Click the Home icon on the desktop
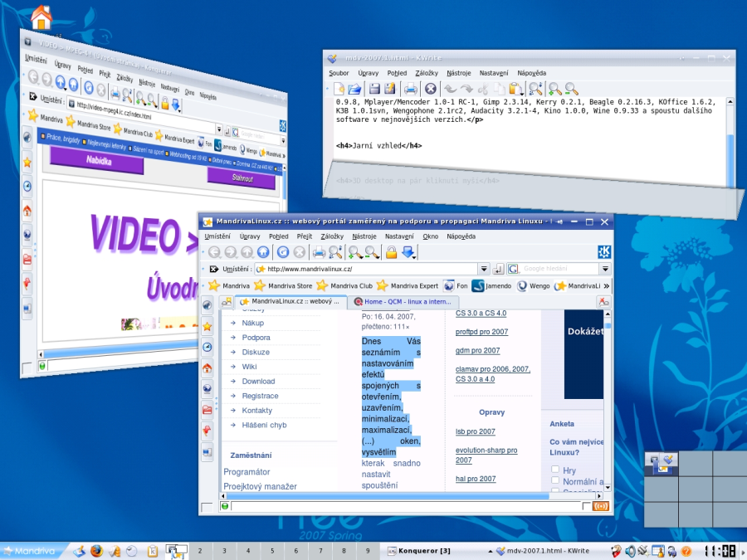The height and width of the screenshot is (560, 747). pos(41,17)
